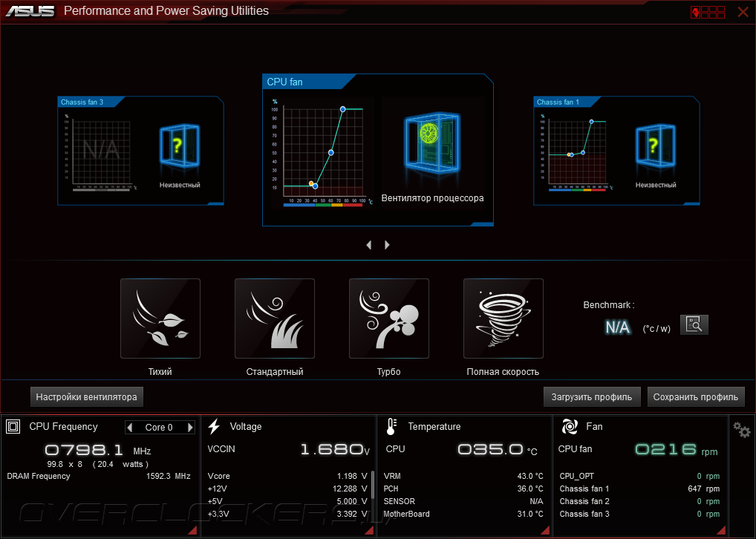
Task: Click the middle 50% point on CPU fan curve
Action: [330, 153]
